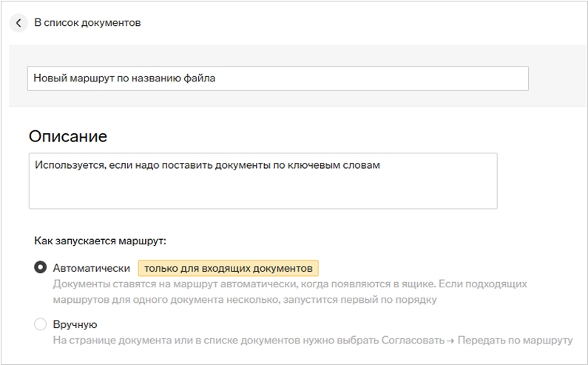Select the 'Вручную' radio button
The image size is (588, 365).
click(x=40, y=324)
